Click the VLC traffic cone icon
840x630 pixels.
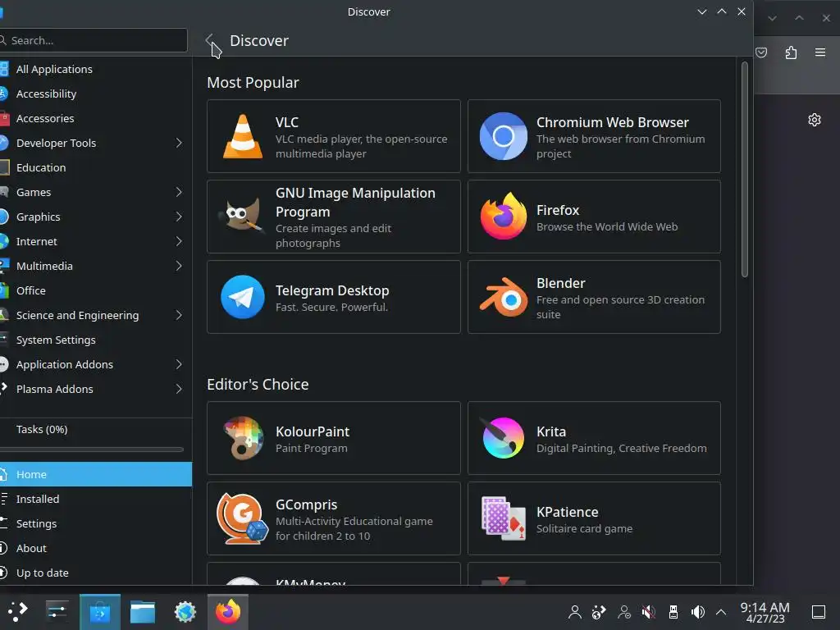243,137
